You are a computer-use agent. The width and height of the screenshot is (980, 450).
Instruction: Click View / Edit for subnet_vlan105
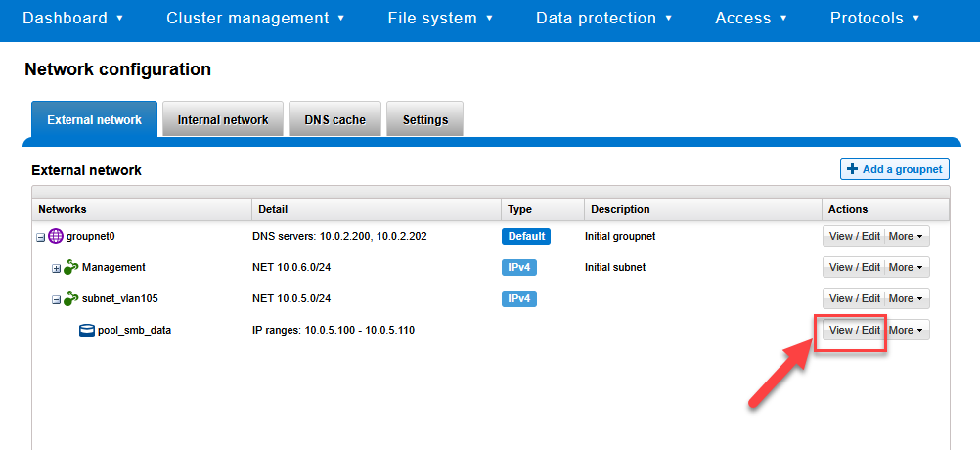(x=854, y=298)
